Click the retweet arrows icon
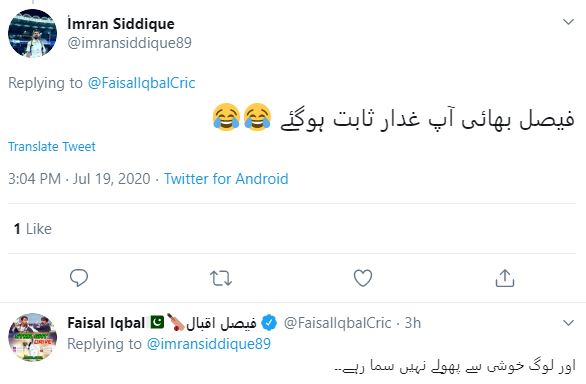 coord(221,278)
